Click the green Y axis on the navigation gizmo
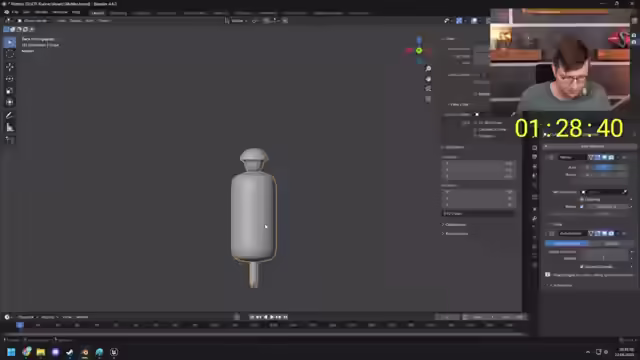Image resolution: width=640 pixels, height=360 pixels. (x=419, y=51)
